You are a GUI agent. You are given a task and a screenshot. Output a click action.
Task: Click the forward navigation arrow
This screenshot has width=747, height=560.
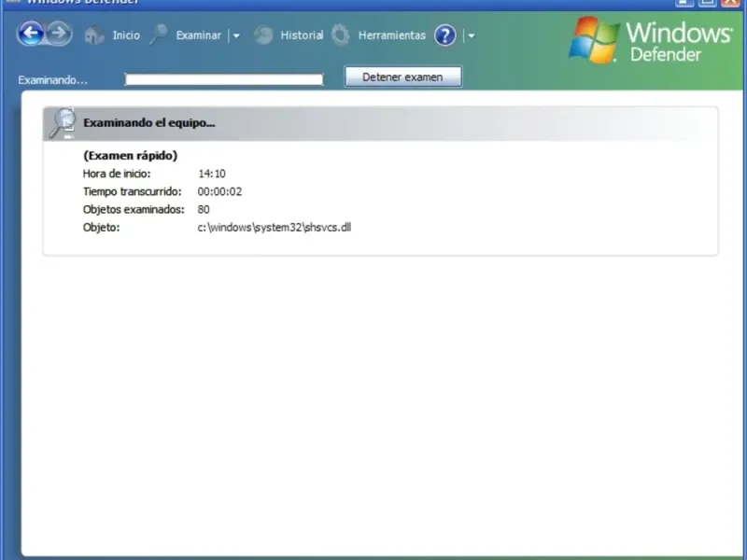click(x=59, y=34)
